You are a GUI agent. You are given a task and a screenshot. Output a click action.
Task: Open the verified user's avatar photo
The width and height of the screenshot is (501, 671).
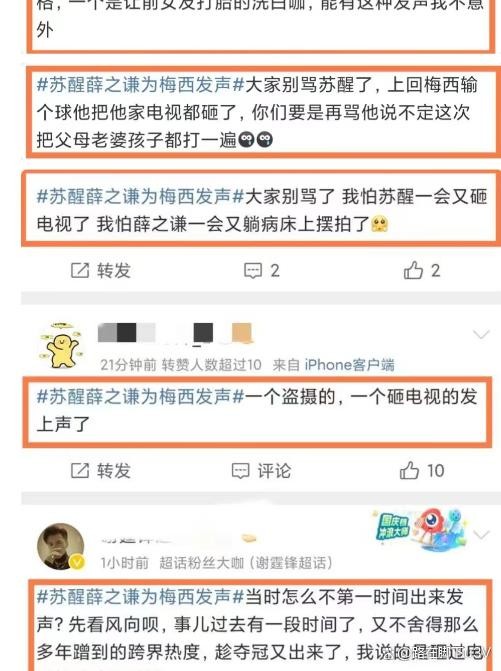(60, 546)
